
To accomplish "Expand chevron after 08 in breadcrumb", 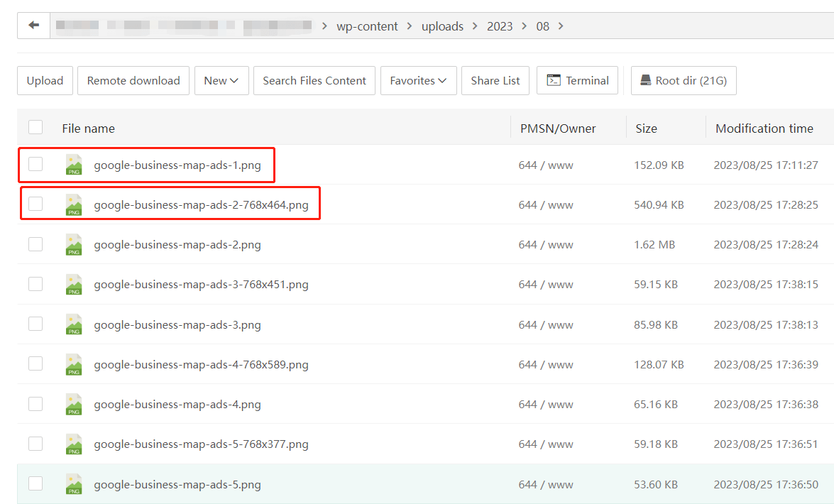I will (x=561, y=26).
